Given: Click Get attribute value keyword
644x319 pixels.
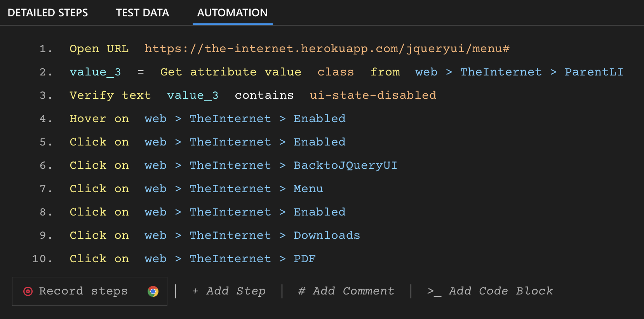Looking at the screenshot, I should tap(231, 72).
